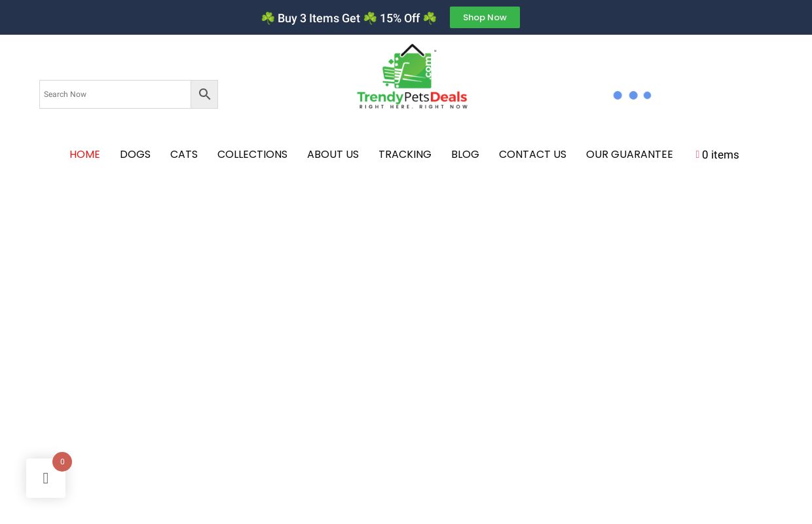Visit the BLOG page

(x=465, y=155)
